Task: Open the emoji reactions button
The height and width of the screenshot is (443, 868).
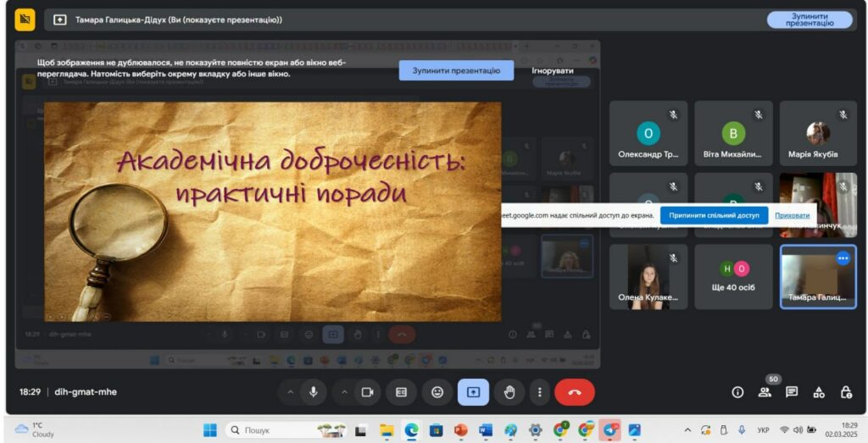Action: 437,392
